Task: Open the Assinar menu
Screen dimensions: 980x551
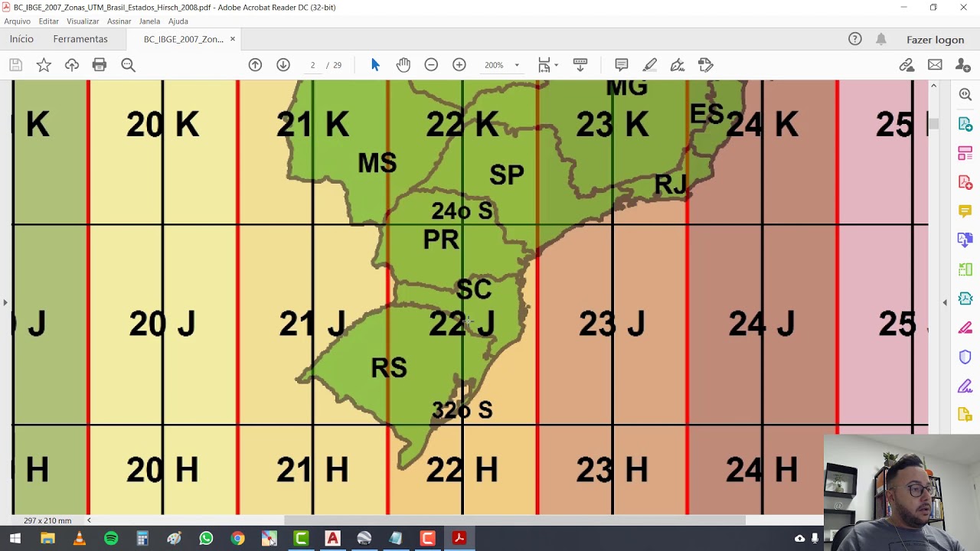Action: tap(119, 21)
